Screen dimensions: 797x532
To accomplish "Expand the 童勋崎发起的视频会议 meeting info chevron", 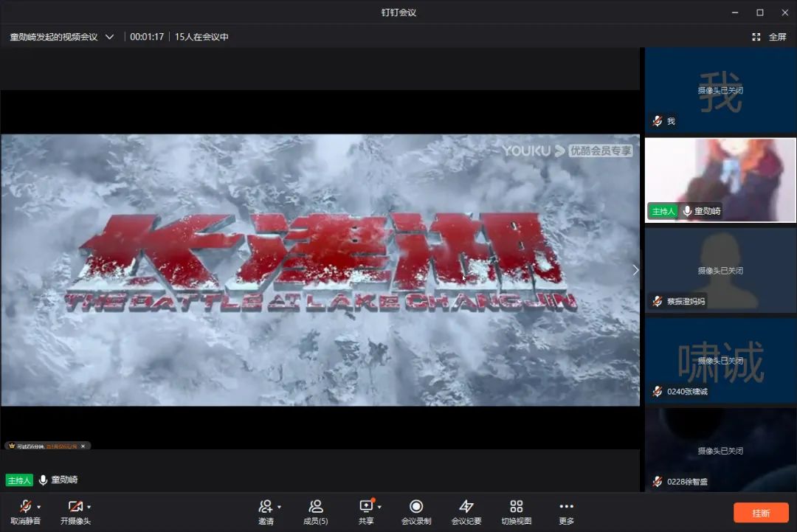I will [x=109, y=37].
